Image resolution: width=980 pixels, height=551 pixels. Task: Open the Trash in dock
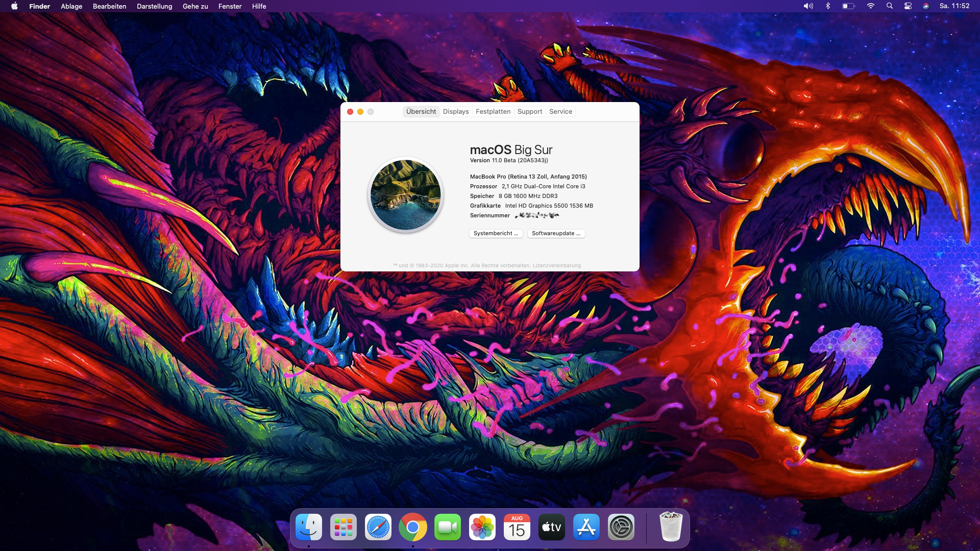coord(671,527)
